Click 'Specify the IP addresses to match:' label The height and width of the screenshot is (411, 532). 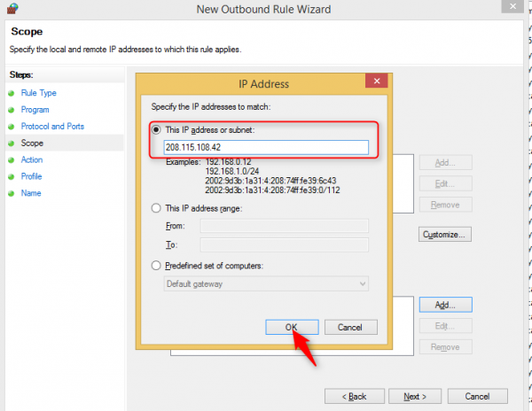[x=211, y=106]
